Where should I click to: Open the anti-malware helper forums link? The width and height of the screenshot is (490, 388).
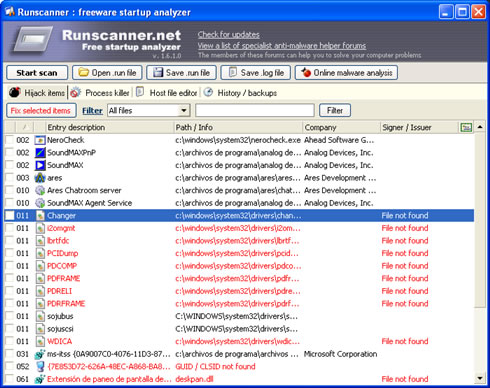tap(282, 45)
